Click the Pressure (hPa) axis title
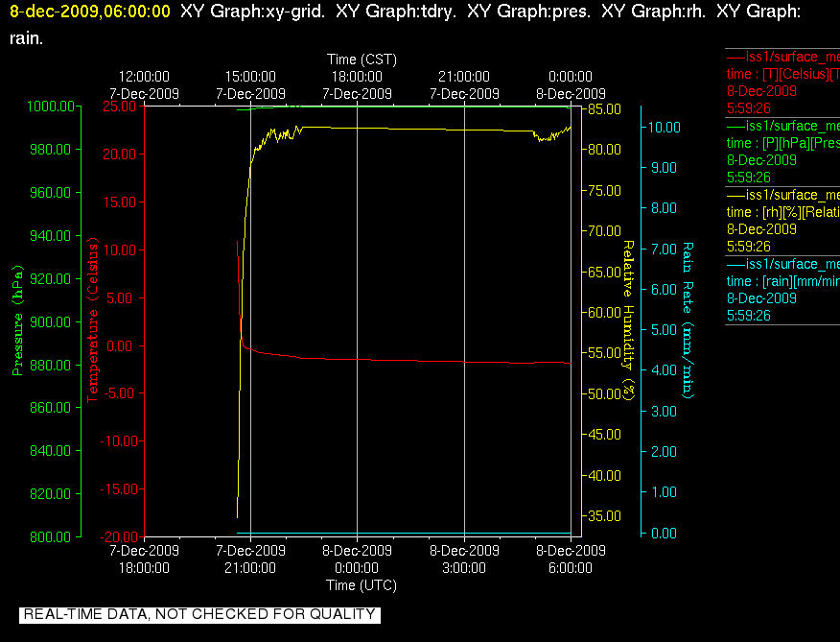 17,321
